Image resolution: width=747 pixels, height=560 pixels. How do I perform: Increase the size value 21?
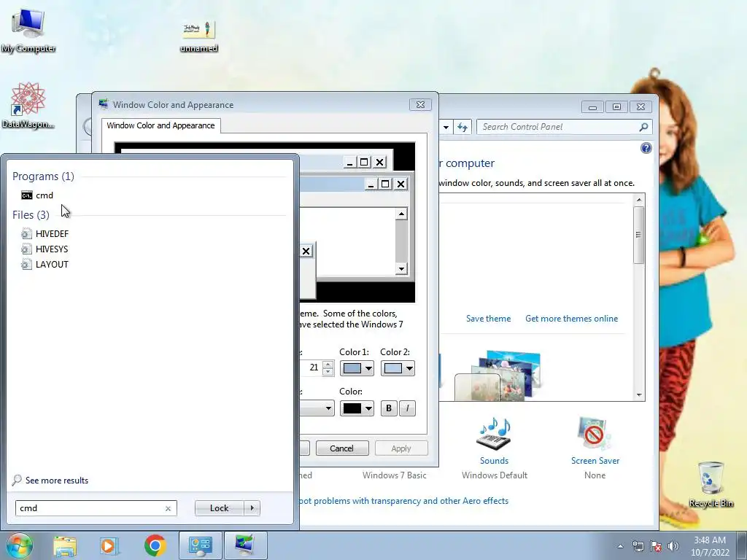328,365
